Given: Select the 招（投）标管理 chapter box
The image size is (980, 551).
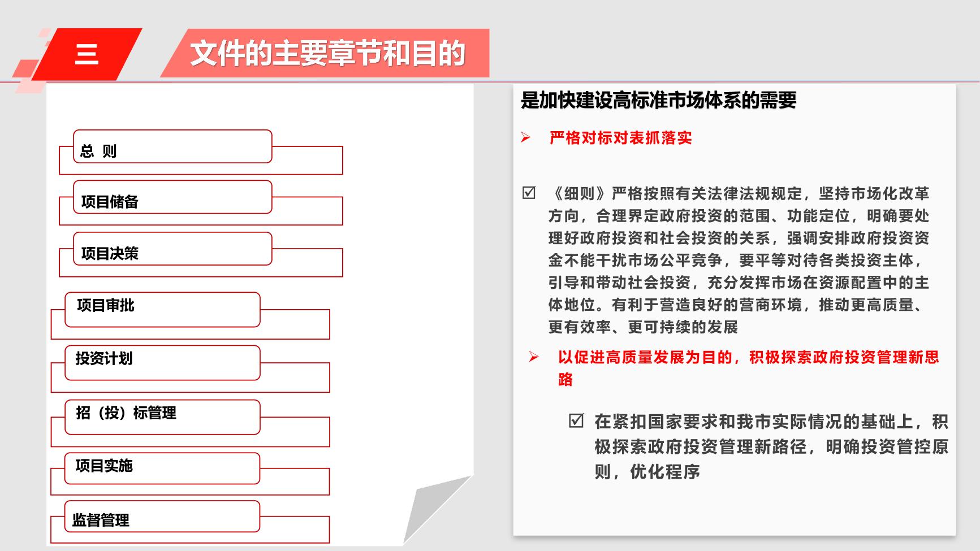Looking at the screenshot, I should [162, 417].
